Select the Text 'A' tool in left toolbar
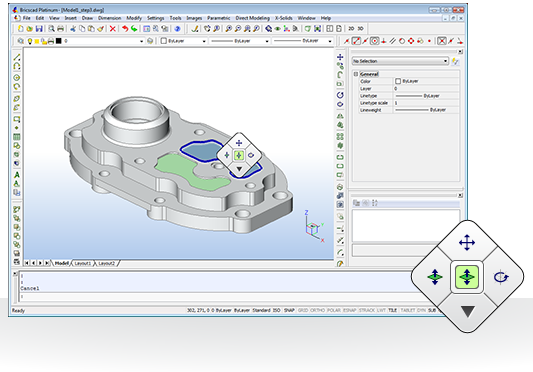This screenshot has height=372, width=533. point(17,175)
